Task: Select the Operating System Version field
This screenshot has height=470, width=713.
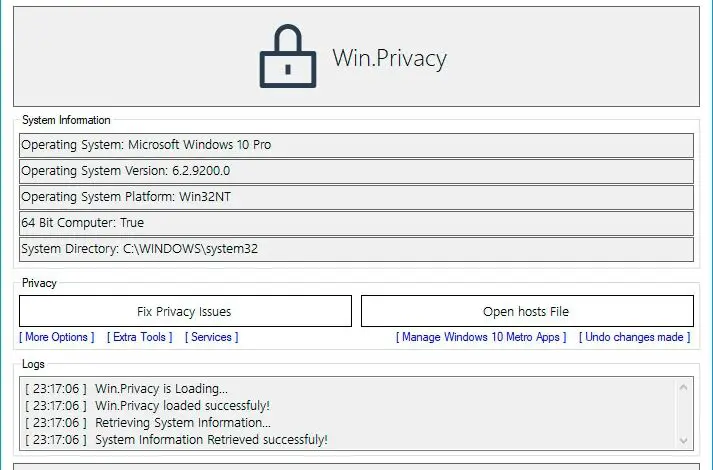Action: pos(355,171)
